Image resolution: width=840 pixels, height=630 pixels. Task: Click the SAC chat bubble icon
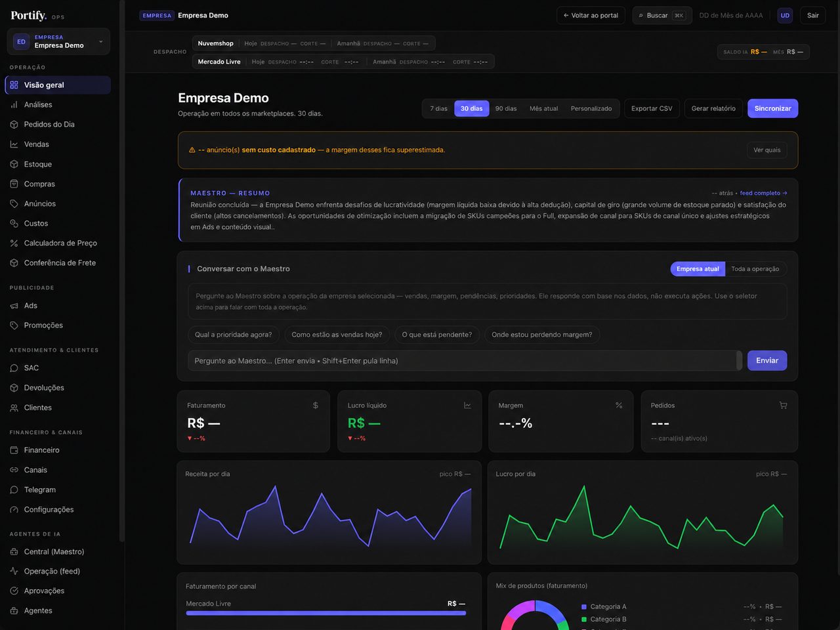click(14, 368)
